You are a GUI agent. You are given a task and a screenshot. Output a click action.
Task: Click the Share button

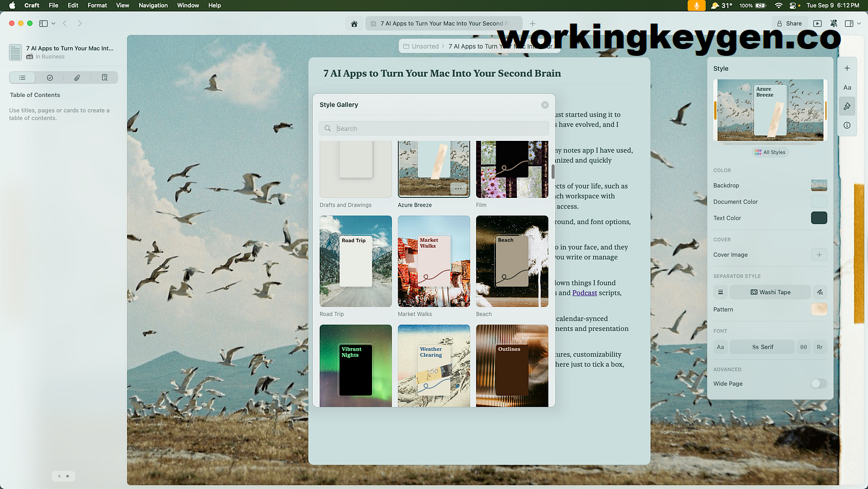pyautogui.click(x=789, y=24)
